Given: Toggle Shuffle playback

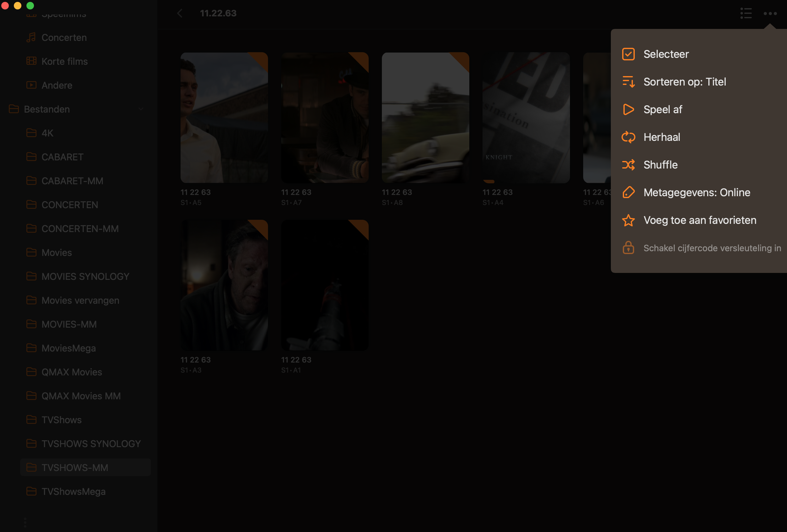Looking at the screenshot, I should [x=660, y=165].
